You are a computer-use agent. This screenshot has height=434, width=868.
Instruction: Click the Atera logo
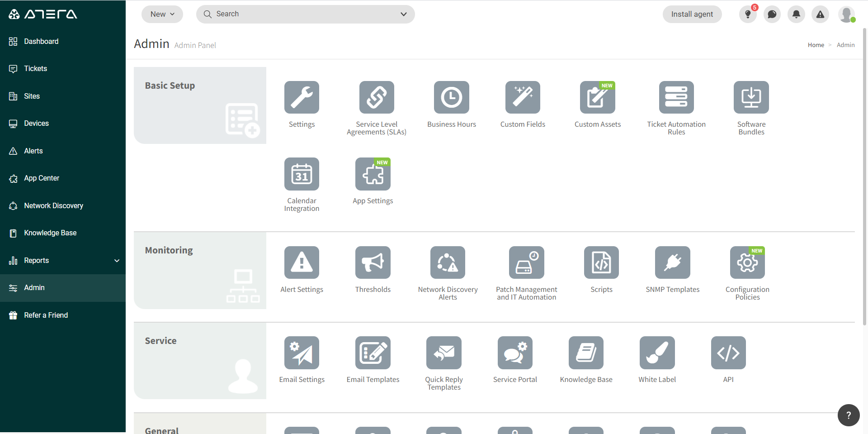click(43, 14)
